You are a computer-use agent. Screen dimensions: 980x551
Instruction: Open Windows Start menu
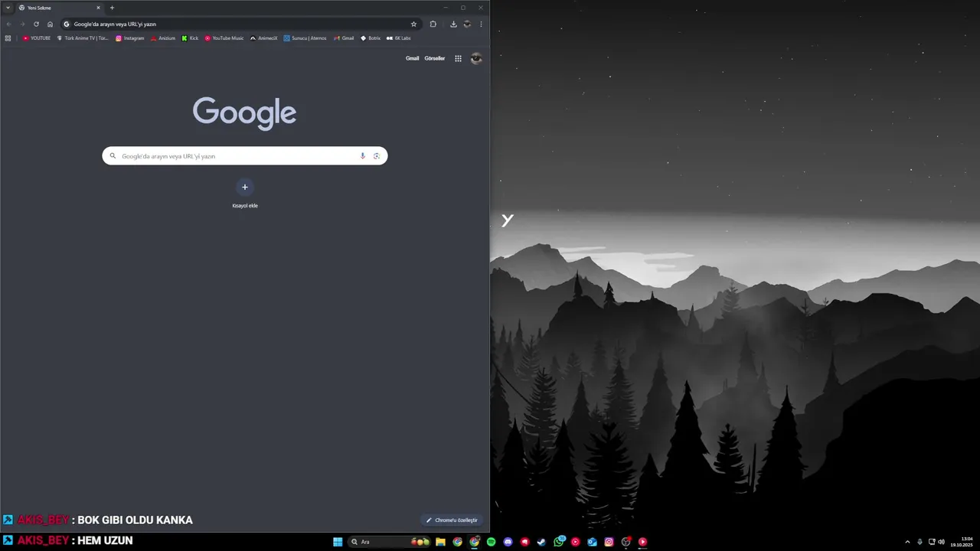338,542
